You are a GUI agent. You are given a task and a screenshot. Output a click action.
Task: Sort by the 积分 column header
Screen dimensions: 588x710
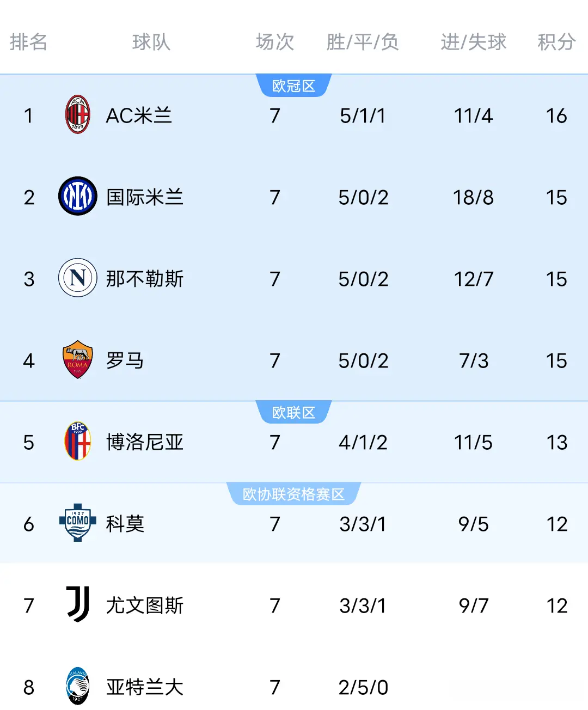click(x=556, y=42)
